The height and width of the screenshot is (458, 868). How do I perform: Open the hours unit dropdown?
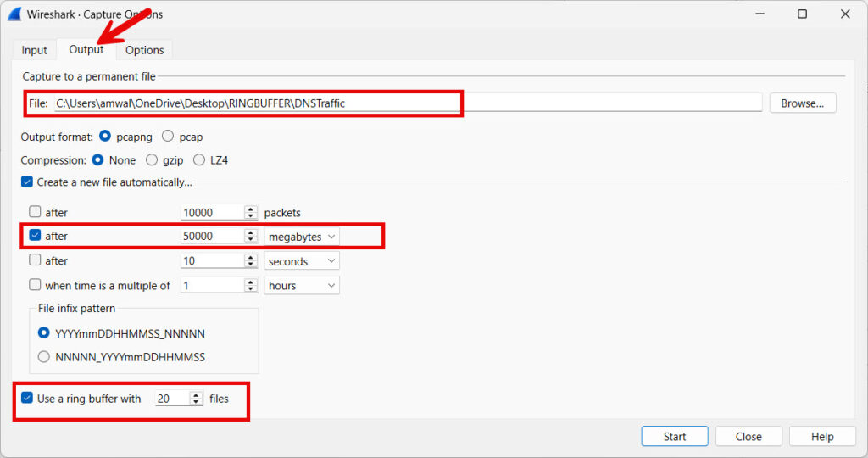[x=302, y=286]
